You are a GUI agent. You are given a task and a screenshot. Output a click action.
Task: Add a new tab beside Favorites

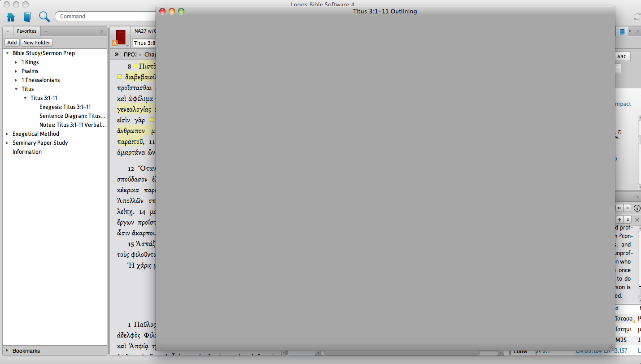point(46,31)
